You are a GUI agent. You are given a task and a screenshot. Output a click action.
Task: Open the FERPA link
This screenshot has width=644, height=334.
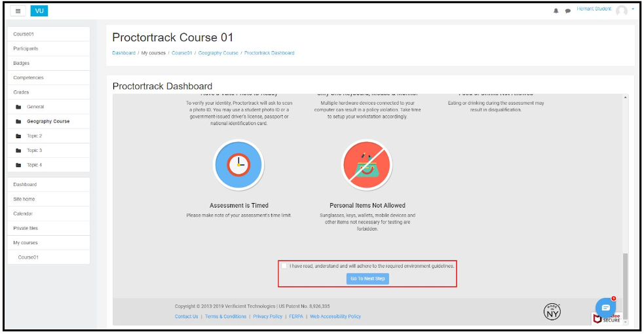295,316
